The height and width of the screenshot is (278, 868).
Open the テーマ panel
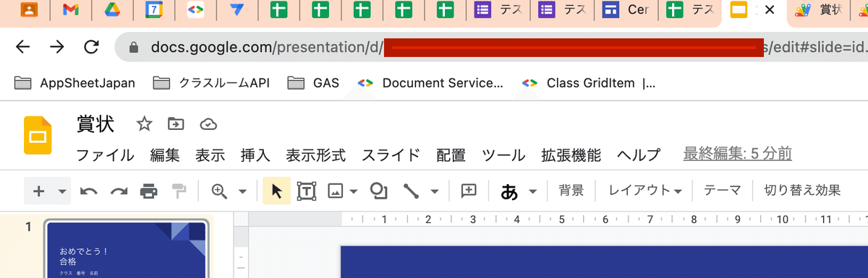click(x=723, y=191)
